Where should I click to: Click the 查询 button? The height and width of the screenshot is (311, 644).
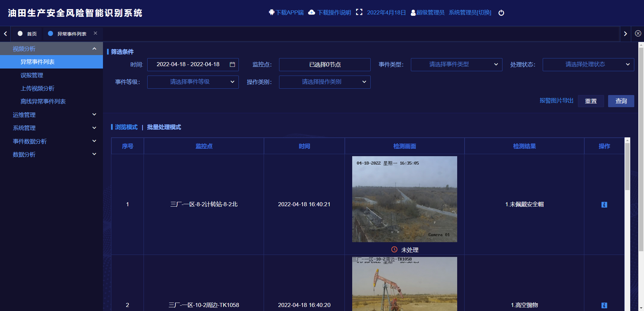pyautogui.click(x=621, y=101)
